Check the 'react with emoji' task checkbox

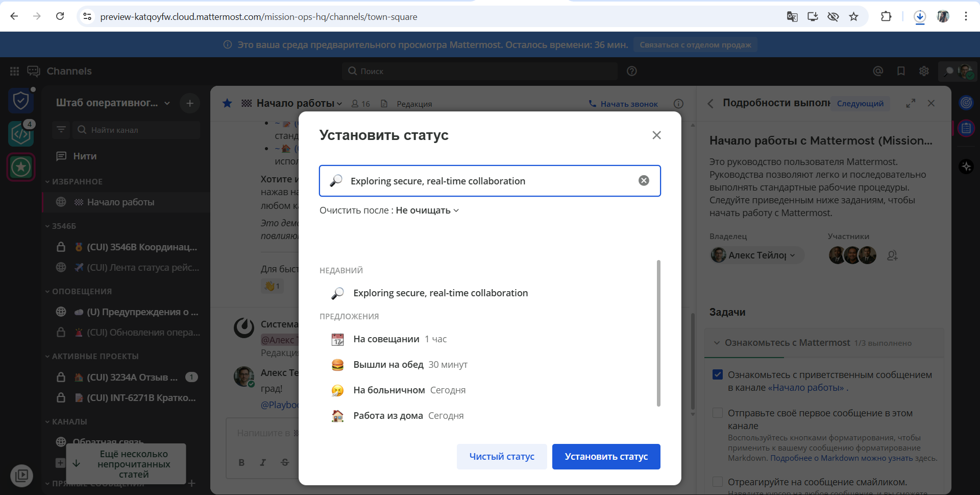[718, 482]
